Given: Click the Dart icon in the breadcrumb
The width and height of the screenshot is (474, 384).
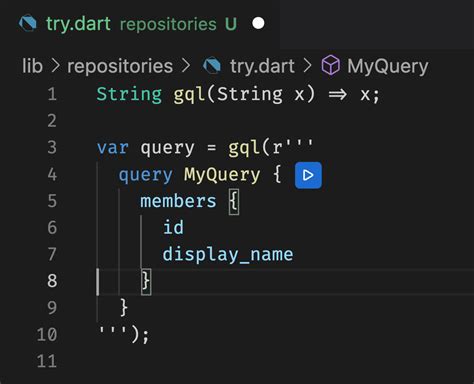Looking at the screenshot, I should pos(212,66).
